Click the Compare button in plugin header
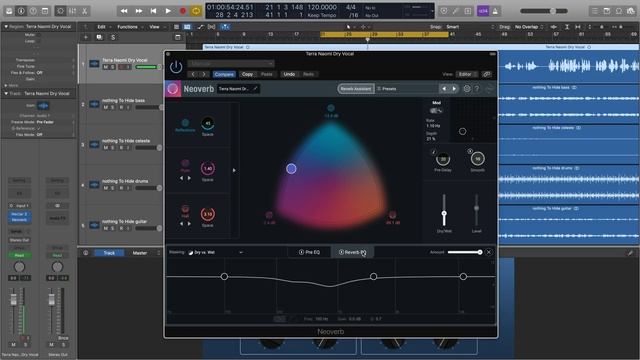 224,74
